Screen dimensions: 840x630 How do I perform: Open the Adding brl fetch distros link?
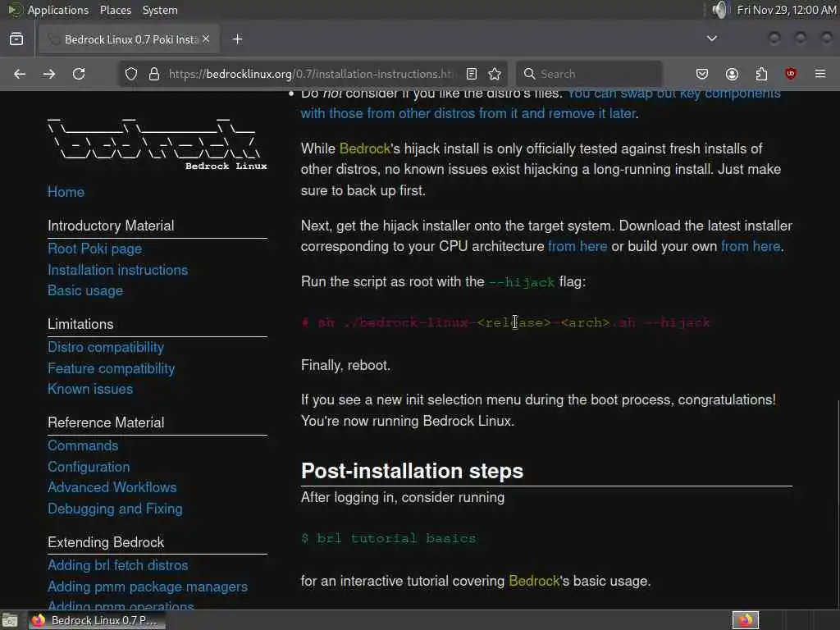point(118,566)
